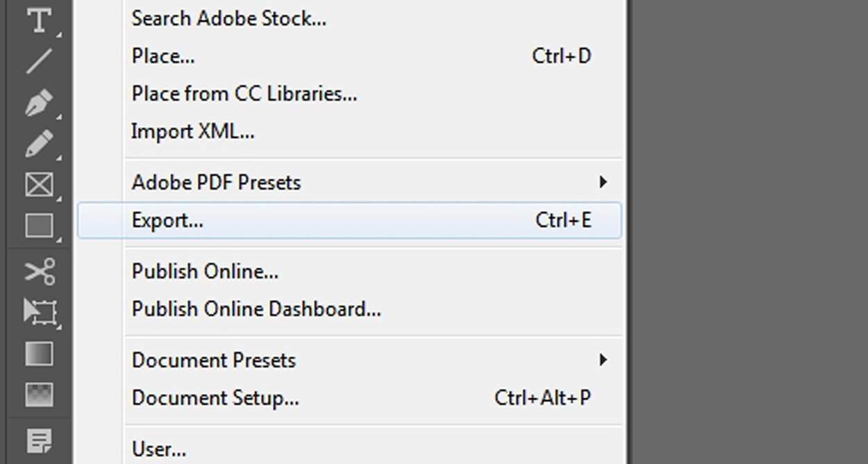This screenshot has height=464, width=868.
Task: Select the Gradient Swatch tool
Action: tap(39, 354)
